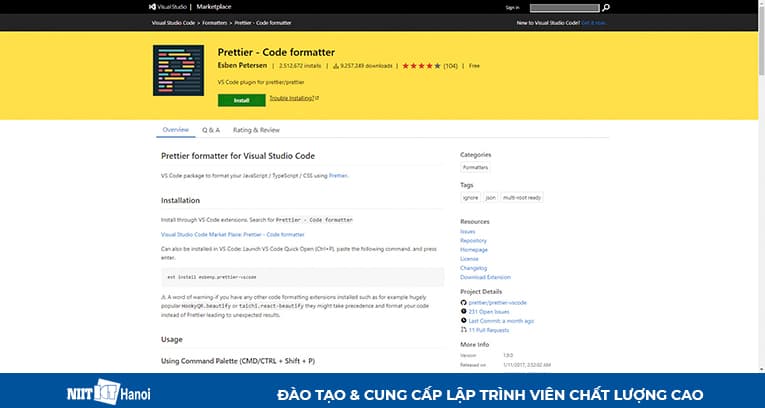Click the icon beside 231 Open Issues
This screenshot has height=408, width=765.
(x=463, y=311)
